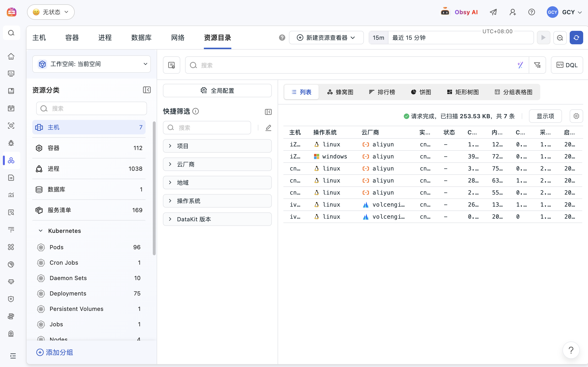Click the play auto-refresh button
The height and width of the screenshot is (367, 588).
pyautogui.click(x=543, y=38)
